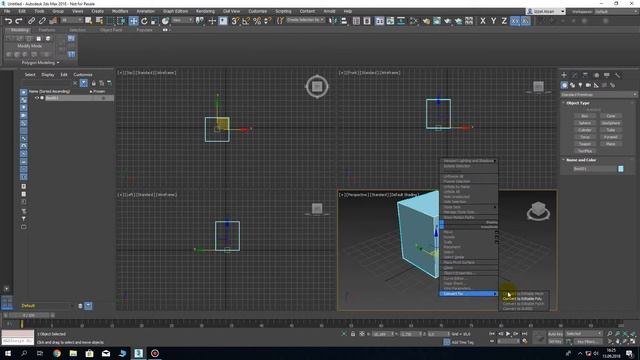The image size is (640, 360).
Task: Toggle Angle Snap in the toolbar
Action: [246, 21]
